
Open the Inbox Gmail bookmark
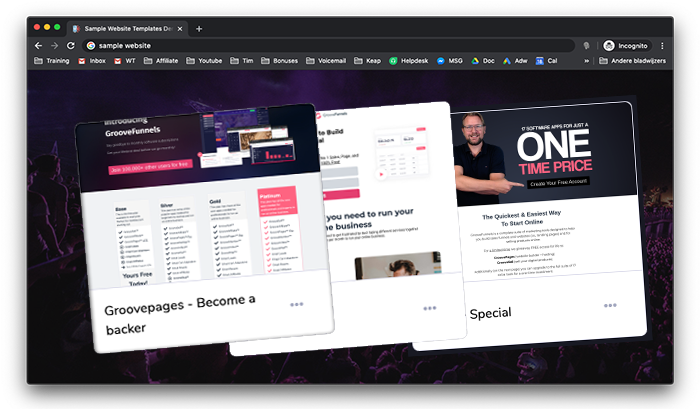(92, 61)
